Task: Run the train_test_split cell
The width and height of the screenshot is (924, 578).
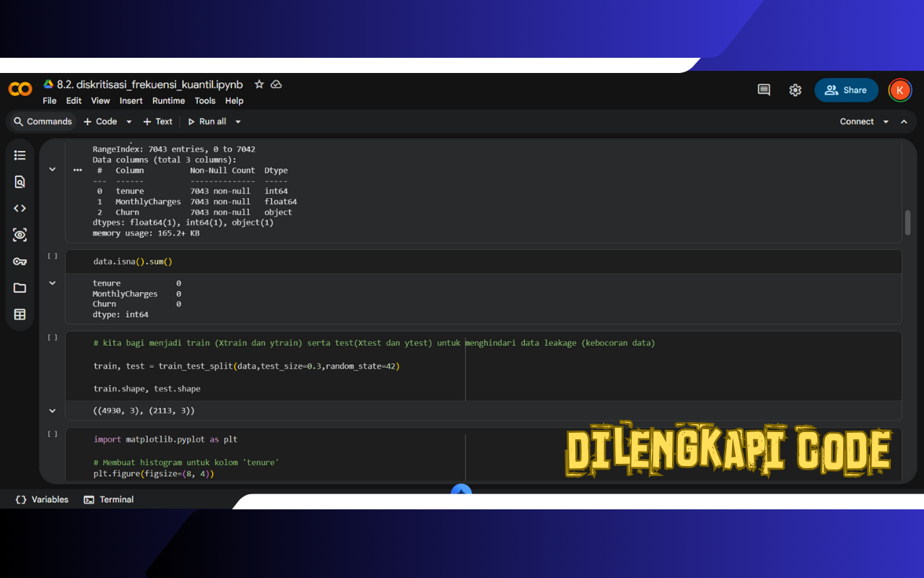Action: 52,337
